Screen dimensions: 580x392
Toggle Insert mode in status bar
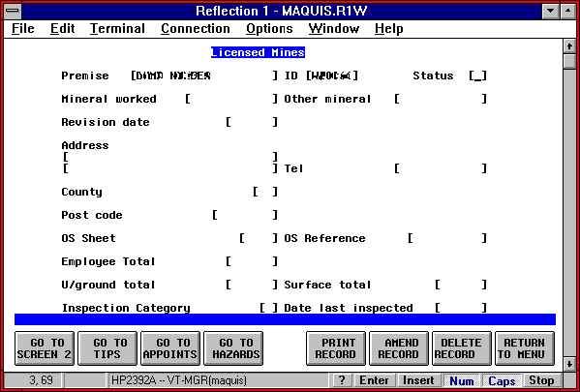coord(418,380)
